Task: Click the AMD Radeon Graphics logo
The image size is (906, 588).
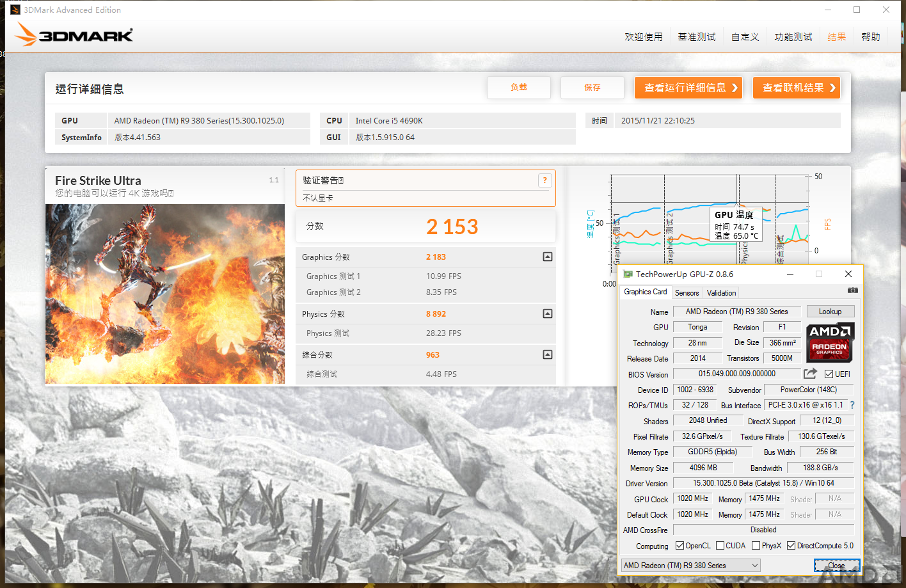Action: click(830, 342)
